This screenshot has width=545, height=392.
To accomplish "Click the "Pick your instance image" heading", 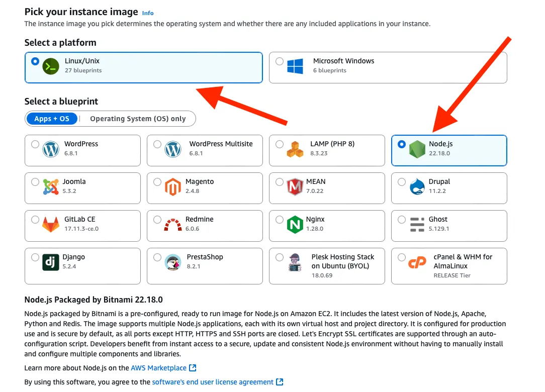I will tap(81, 12).
